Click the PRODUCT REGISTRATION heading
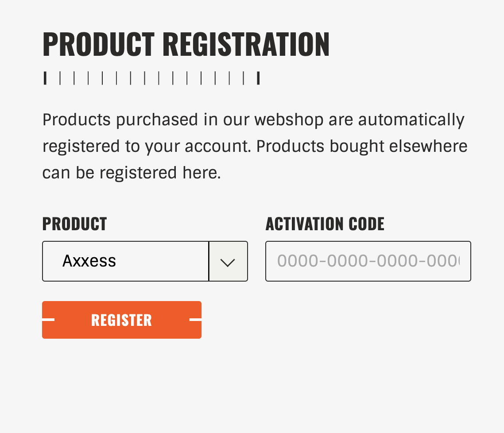This screenshot has height=433, width=504. 186,43
